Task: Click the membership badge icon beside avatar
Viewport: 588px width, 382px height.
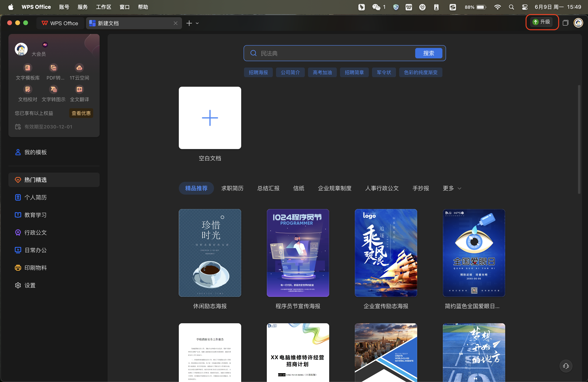Action: coord(45,45)
